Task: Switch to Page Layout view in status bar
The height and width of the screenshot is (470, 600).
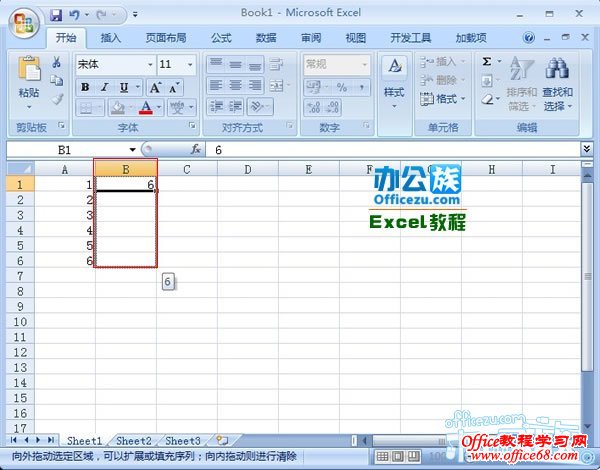Action: (398, 456)
